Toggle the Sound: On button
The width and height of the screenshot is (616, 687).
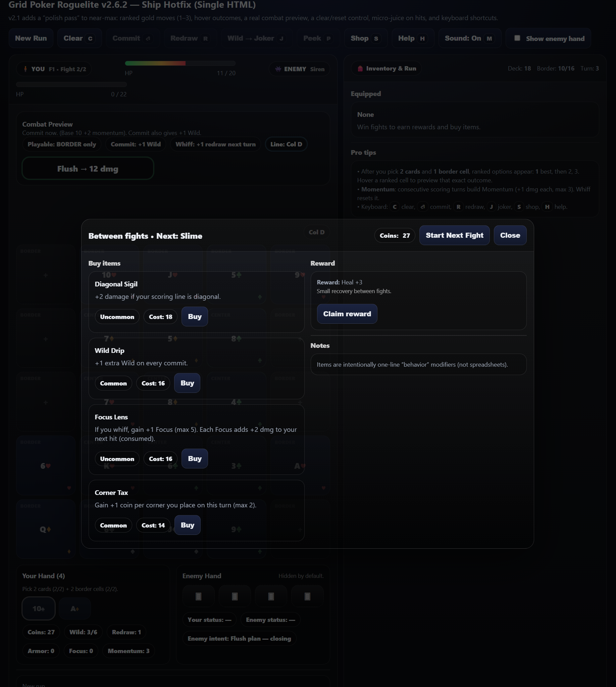click(x=470, y=38)
